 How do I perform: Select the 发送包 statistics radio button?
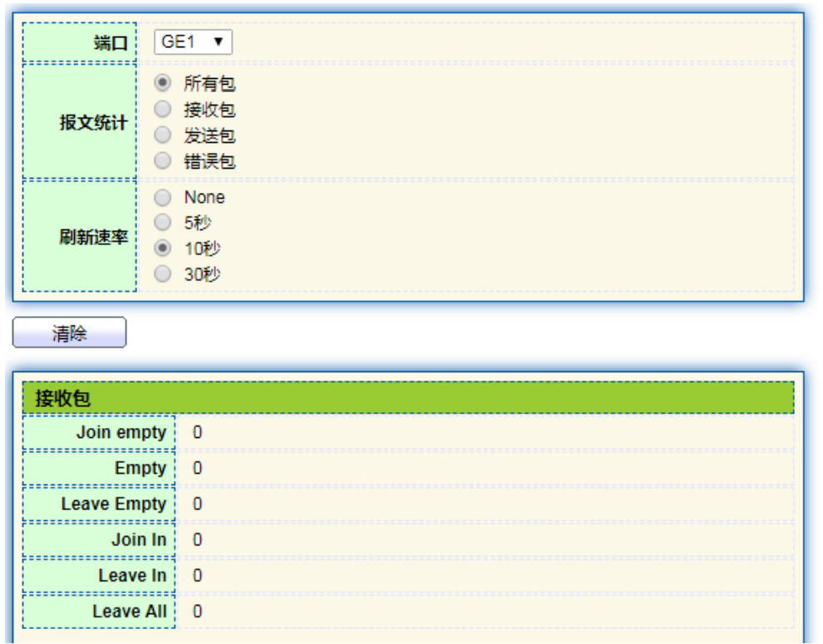coord(164,135)
